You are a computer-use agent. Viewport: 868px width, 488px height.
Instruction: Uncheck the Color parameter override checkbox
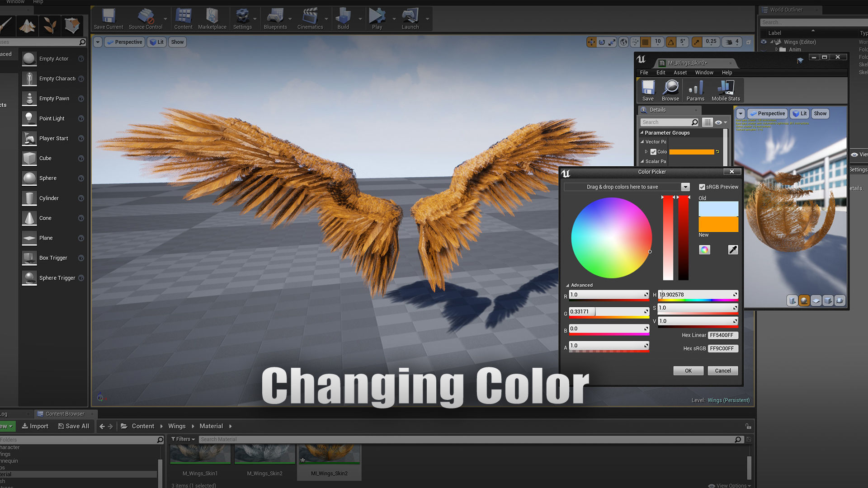pyautogui.click(x=653, y=152)
